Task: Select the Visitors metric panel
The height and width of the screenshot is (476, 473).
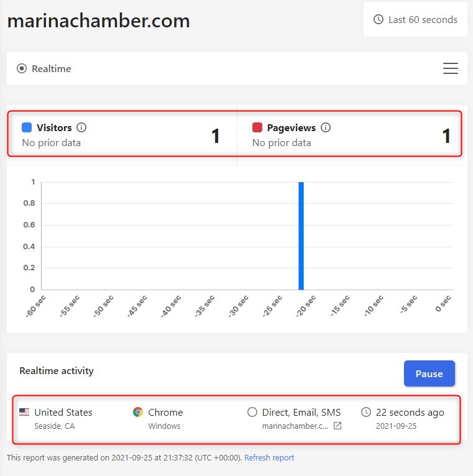Action: click(122, 135)
